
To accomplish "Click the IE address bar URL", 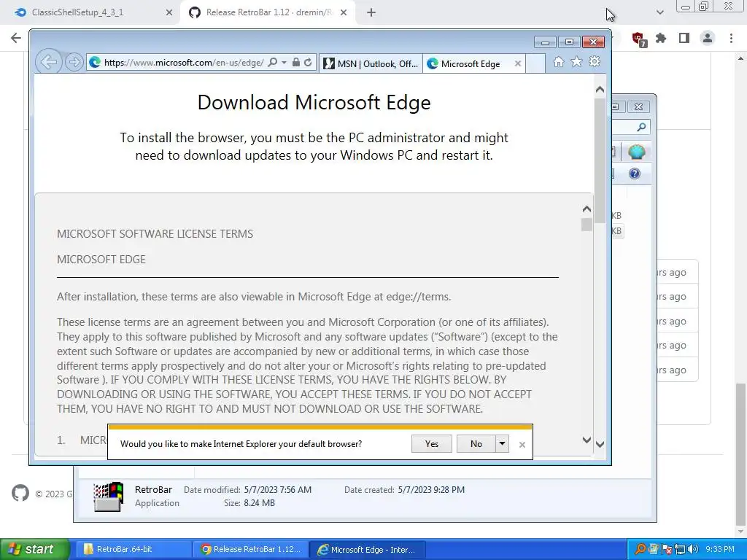I will tap(183, 63).
